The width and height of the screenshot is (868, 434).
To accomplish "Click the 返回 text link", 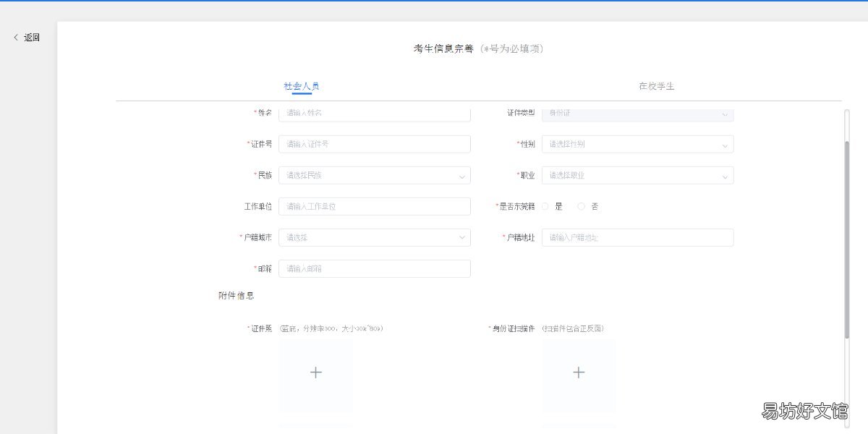I will click(32, 38).
